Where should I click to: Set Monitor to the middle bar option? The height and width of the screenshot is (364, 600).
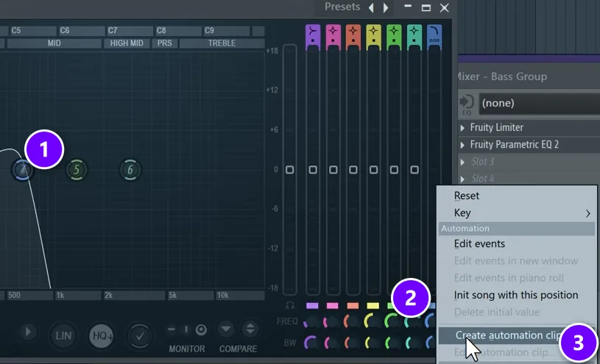pyautogui.click(x=186, y=329)
